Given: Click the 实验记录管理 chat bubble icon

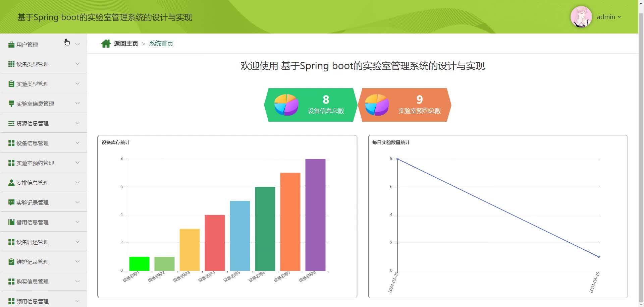Looking at the screenshot, I should coord(11,202).
